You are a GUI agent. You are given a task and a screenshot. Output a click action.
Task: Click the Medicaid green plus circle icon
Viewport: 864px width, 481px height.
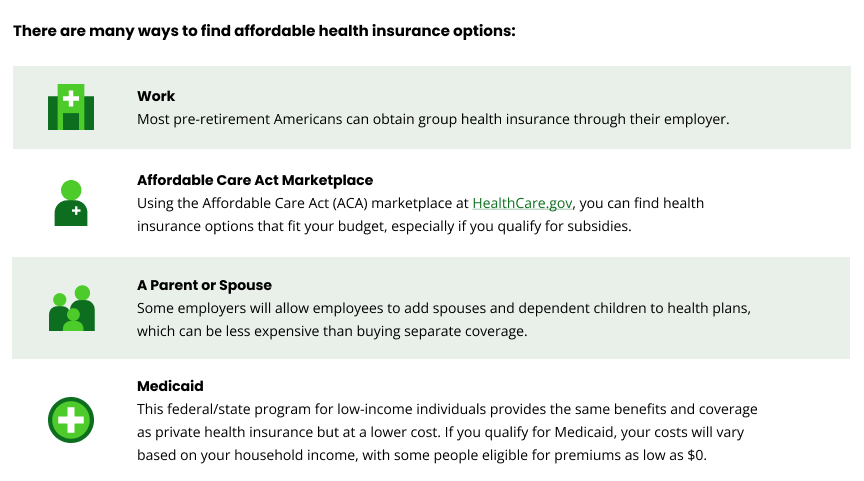[71, 420]
